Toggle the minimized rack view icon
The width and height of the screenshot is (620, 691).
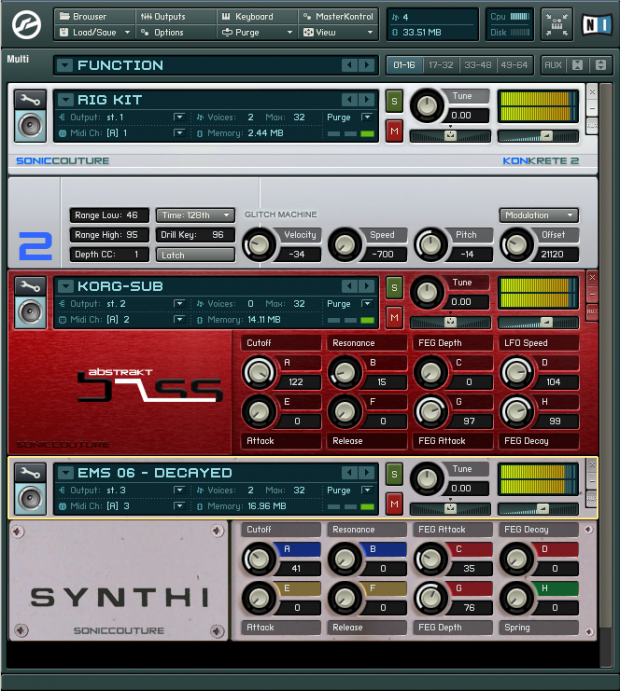tap(557, 25)
